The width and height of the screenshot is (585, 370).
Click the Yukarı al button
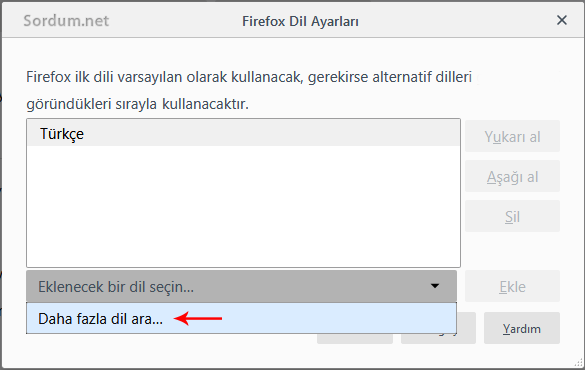pyautogui.click(x=512, y=137)
